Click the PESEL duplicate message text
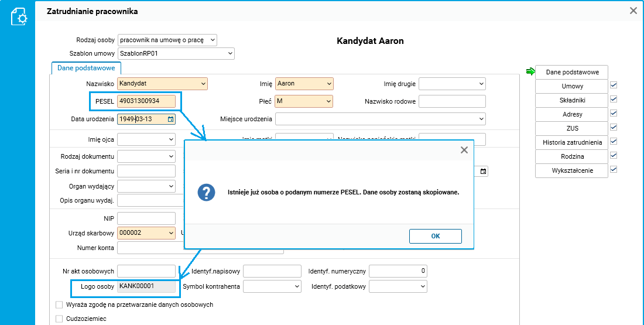644x325 pixels. (x=343, y=192)
